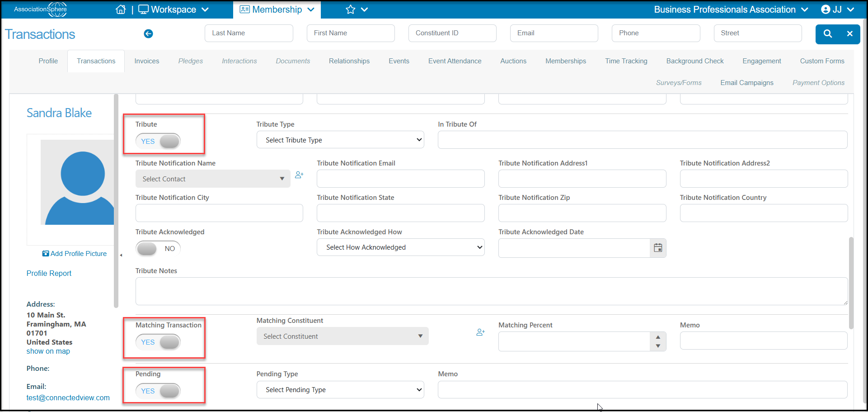The width and height of the screenshot is (868, 412).
Task: Open the Relationships tab
Action: (349, 61)
